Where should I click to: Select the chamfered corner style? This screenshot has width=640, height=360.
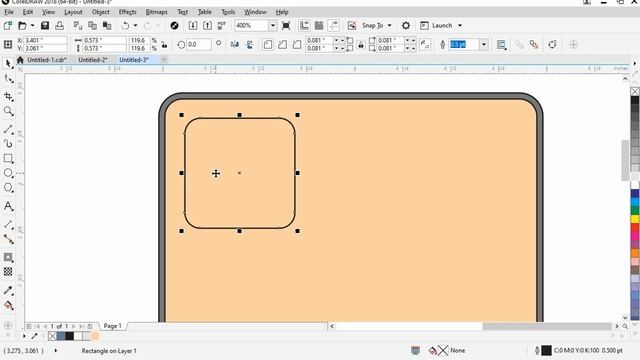coord(297,44)
